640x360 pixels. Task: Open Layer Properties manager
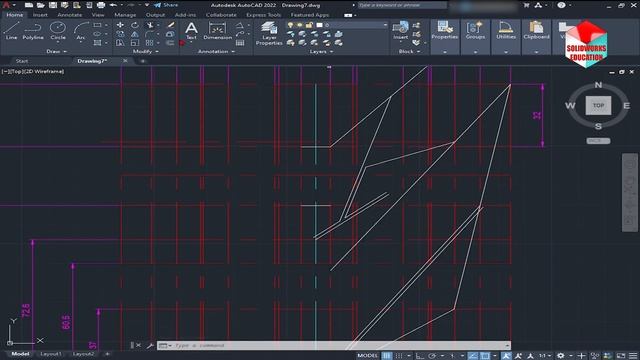(x=269, y=33)
